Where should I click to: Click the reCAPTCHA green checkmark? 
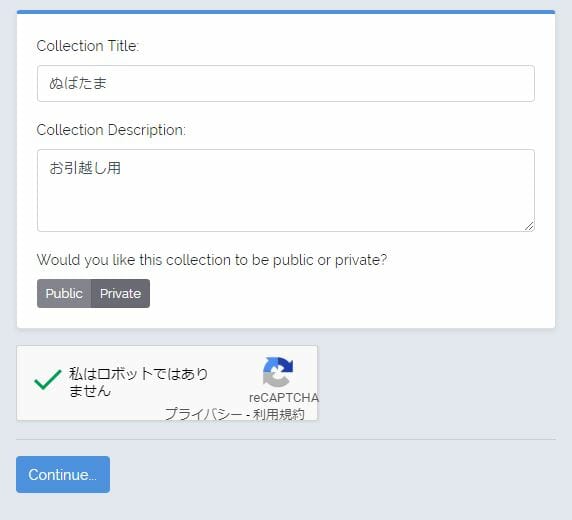47,380
